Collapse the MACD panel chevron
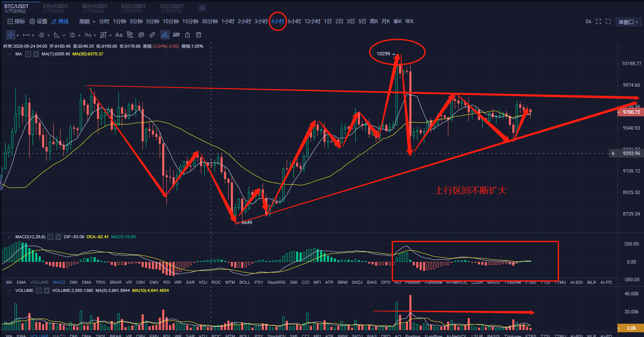Image resolution: width=644 pixels, height=337 pixels. pos(9,237)
